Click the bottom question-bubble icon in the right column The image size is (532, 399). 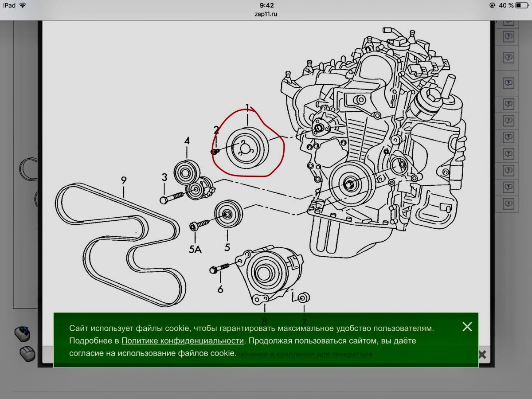click(508, 203)
